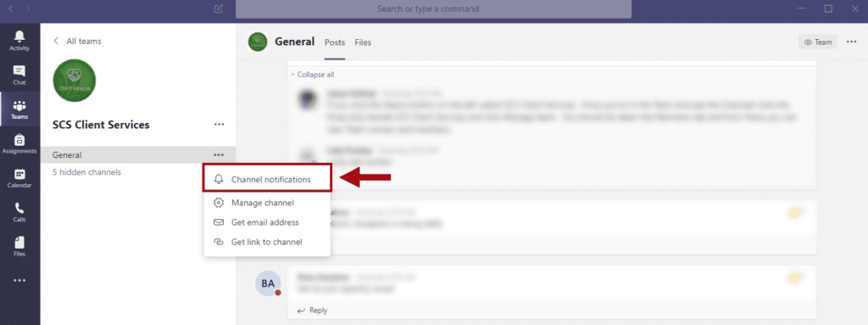
Task: Open more options for SCS Client Services
Action: pos(220,124)
